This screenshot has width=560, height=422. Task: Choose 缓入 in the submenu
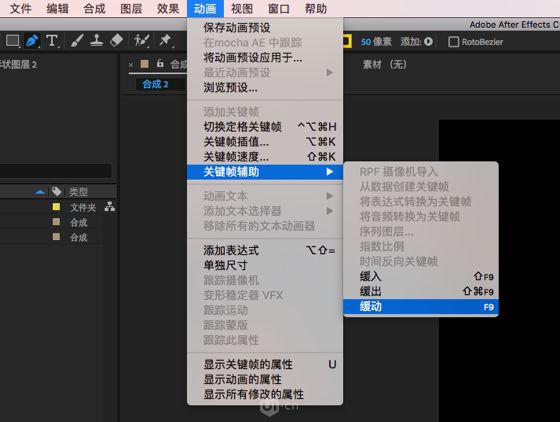[x=421, y=276]
